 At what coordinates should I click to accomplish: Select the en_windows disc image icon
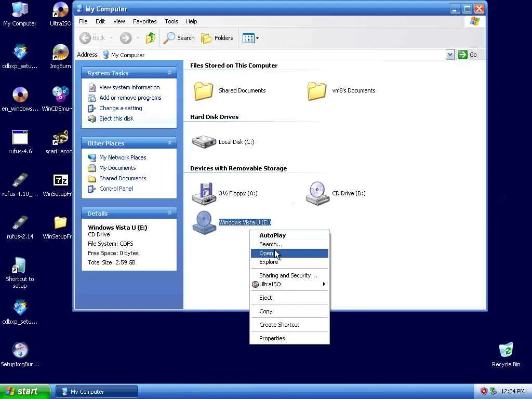[20, 99]
